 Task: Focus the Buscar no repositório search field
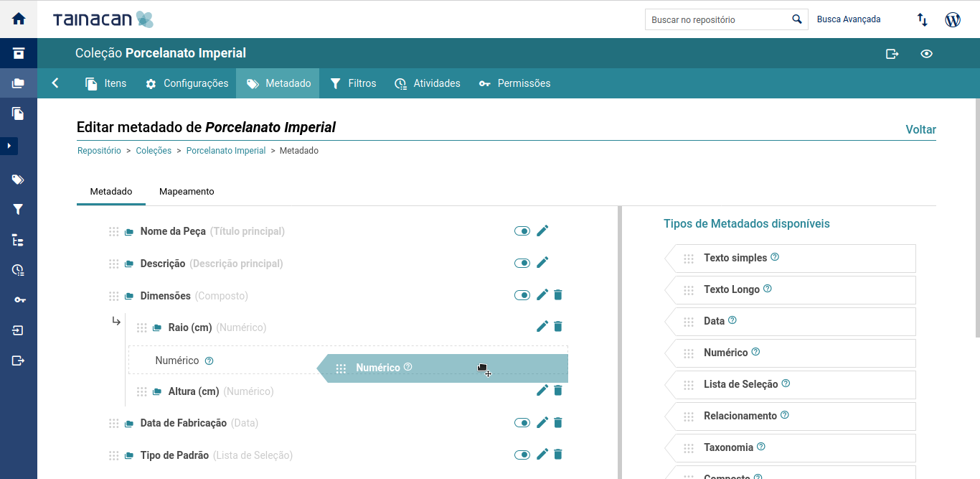point(716,19)
